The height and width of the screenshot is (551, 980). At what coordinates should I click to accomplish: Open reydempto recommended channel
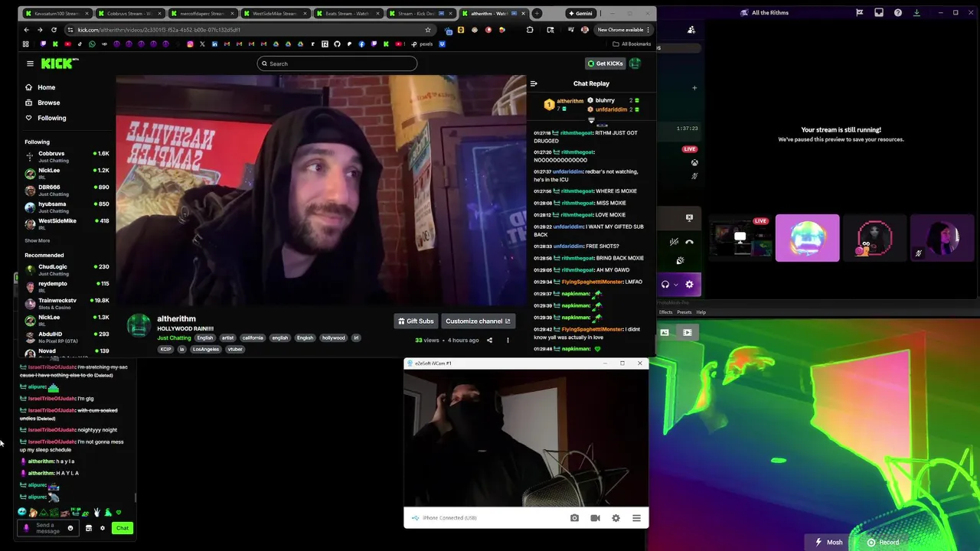67,286
